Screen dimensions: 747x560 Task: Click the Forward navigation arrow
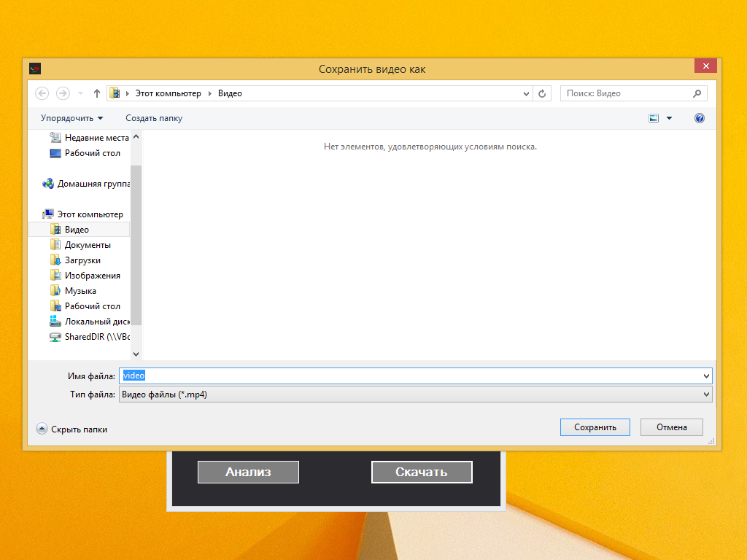[x=63, y=93]
